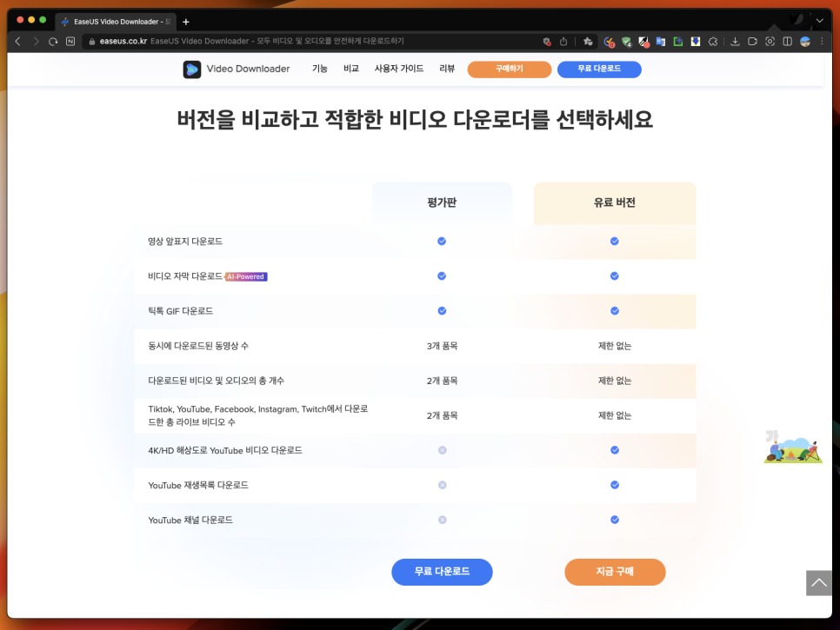Click the tag-shaped toolbar icon
840x630 pixels.
coord(753,41)
